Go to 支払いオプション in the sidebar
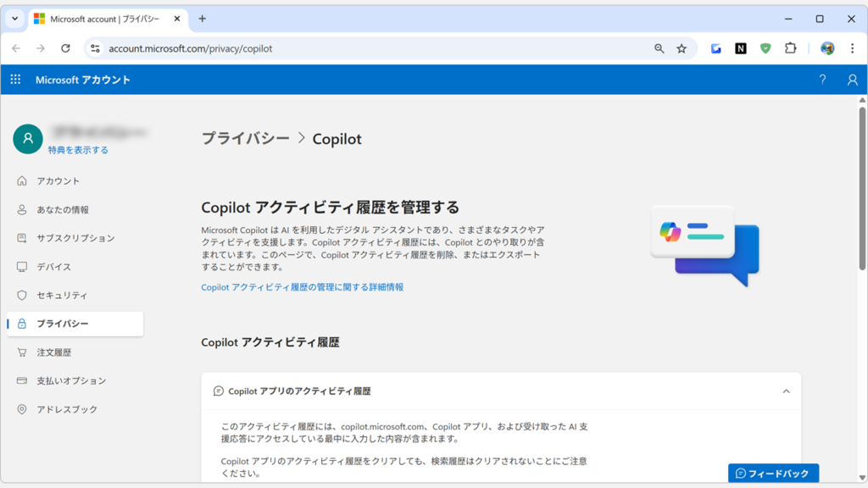The height and width of the screenshot is (488, 868). (x=71, y=380)
